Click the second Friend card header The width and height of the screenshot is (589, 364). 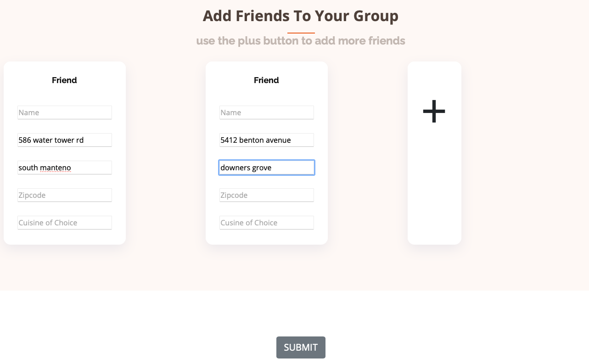(266, 80)
